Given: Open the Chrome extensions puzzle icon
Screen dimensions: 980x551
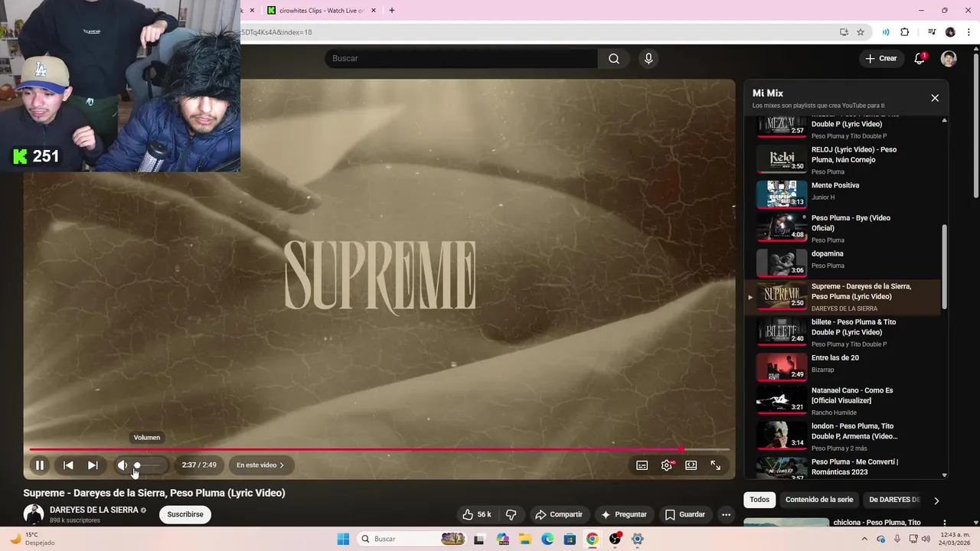Looking at the screenshot, I should (904, 32).
